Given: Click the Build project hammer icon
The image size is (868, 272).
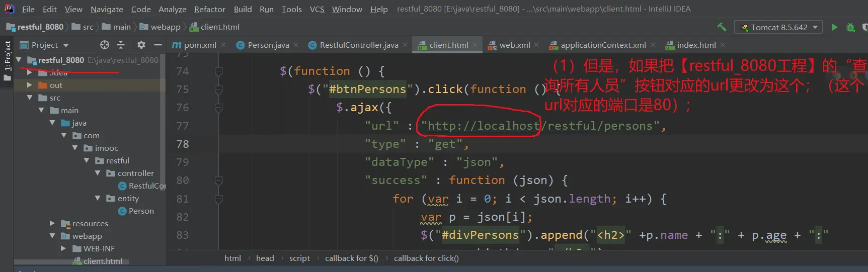Looking at the screenshot, I should click(722, 27).
